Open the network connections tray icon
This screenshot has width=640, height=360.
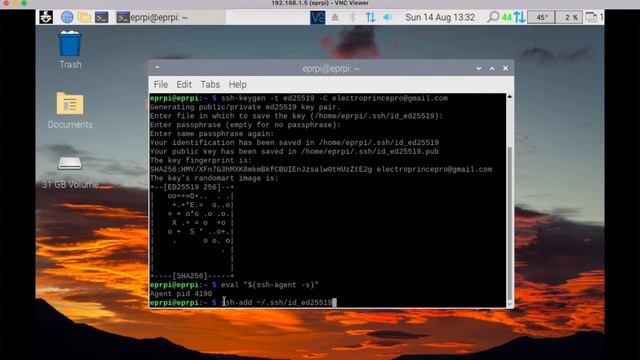click(370, 17)
